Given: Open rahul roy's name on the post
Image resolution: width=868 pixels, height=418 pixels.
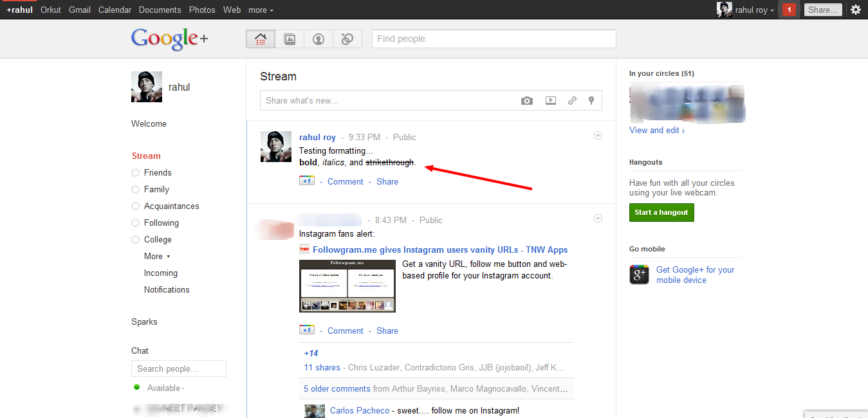Looking at the screenshot, I should [318, 137].
